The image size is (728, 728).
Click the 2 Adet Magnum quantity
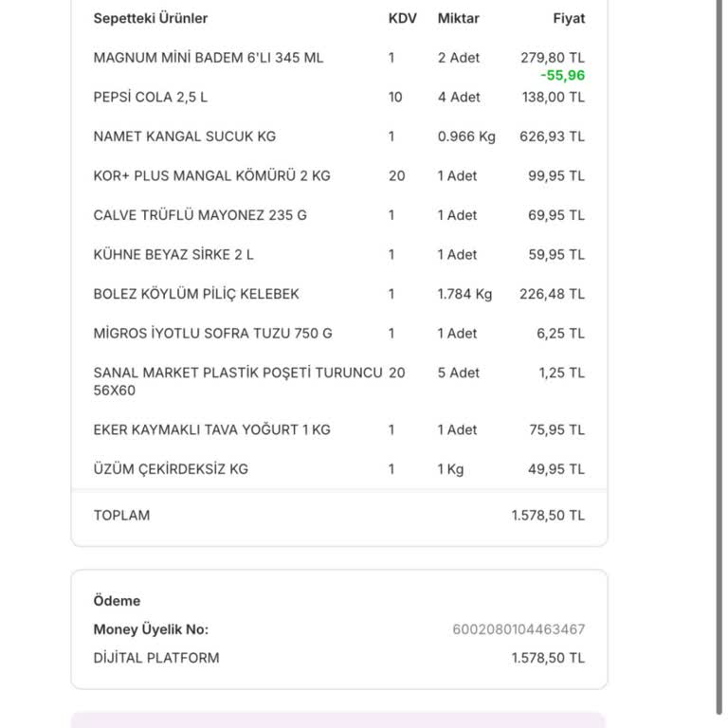point(458,58)
